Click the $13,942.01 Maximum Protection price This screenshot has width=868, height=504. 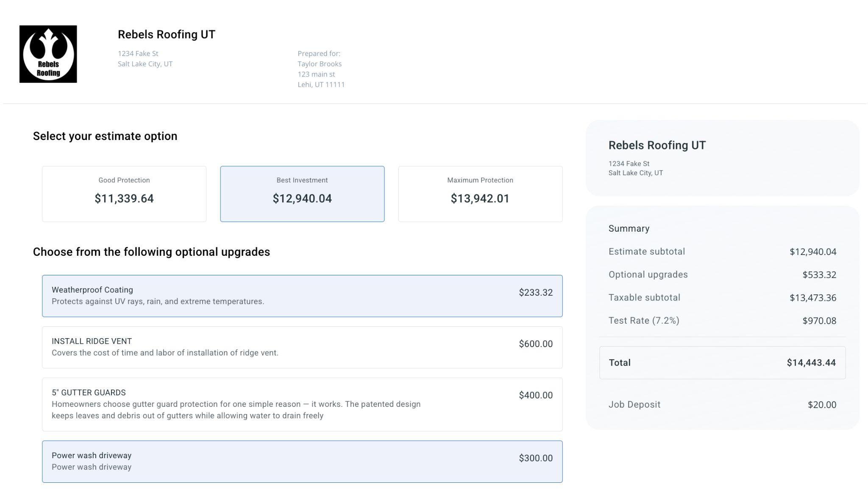click(480, 199)
